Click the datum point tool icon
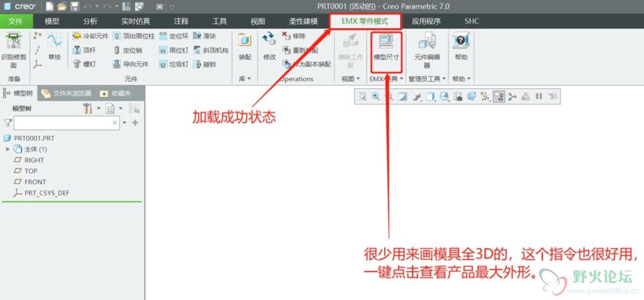This screenshot has width=644, height=300. point(38,36)
